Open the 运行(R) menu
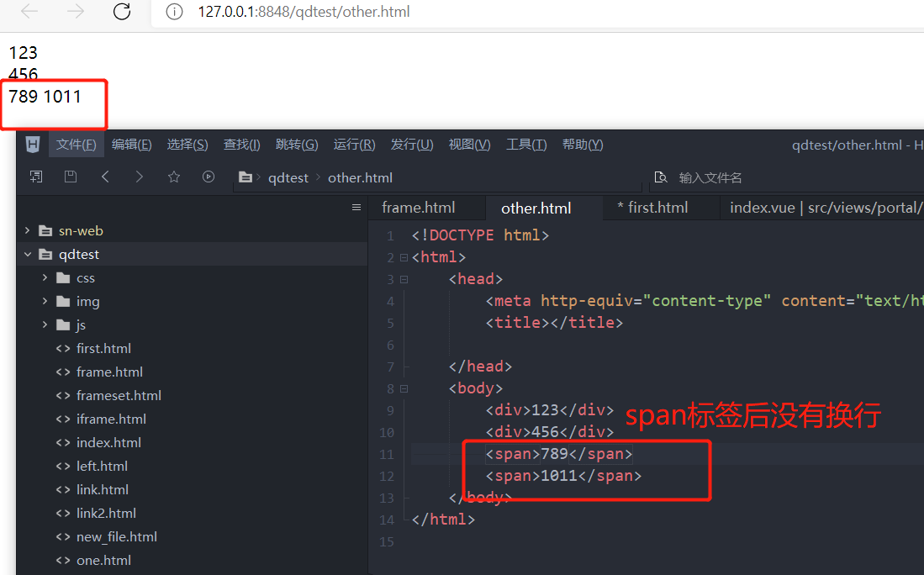Screen dimensions: 924x575 tap(354, 145)
